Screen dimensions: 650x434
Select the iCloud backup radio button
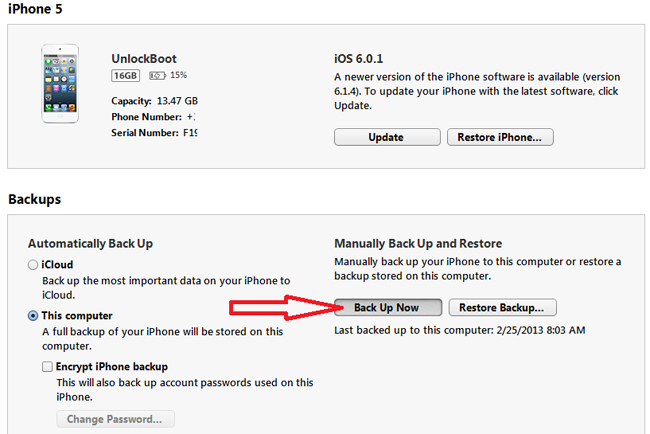point(33,265)
